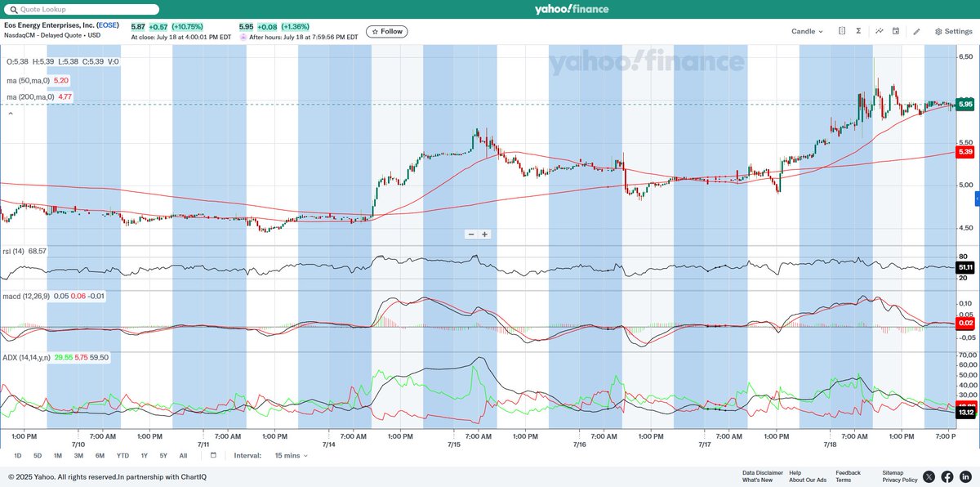Open the Privacy Policy link

pos(900,480)
